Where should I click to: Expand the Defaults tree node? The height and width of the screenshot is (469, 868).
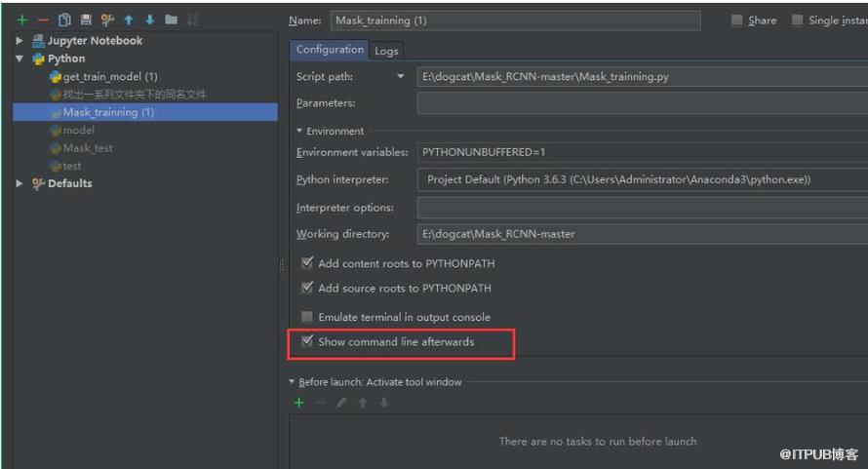[20, 183]
